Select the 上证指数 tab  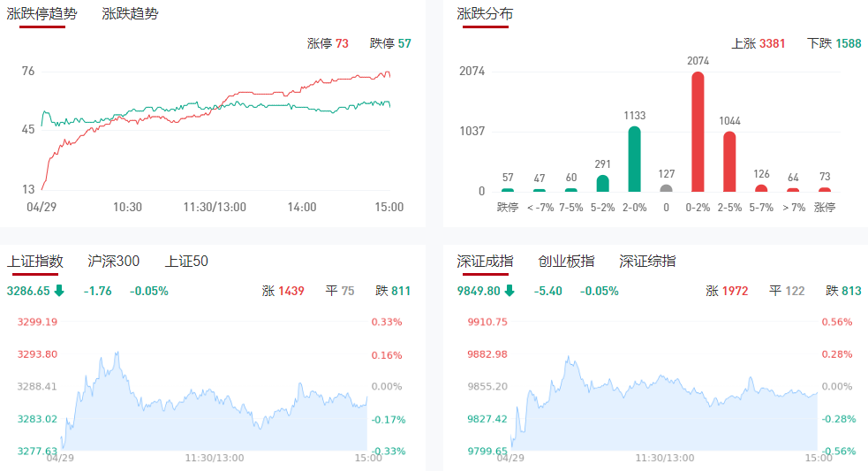[35, 261]
